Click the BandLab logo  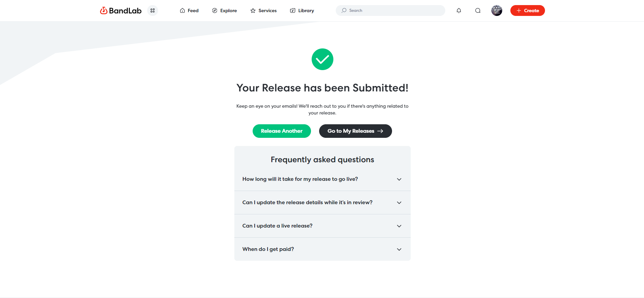pyautogui.click(x=120, y=10)
